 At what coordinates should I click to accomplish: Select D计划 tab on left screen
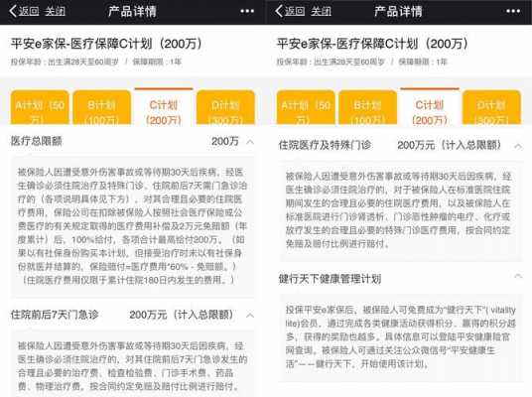[x=225, y=107]
